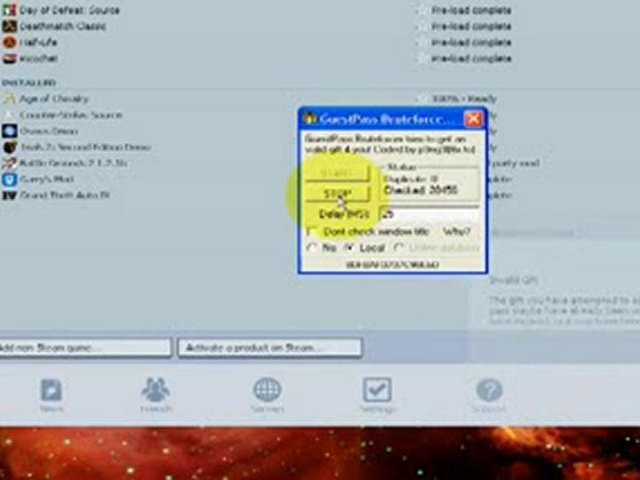Select the Grand Theft Auto IV game icon
Image resolution: width=640 pixels, height=480 pixels.
(9, 195)
